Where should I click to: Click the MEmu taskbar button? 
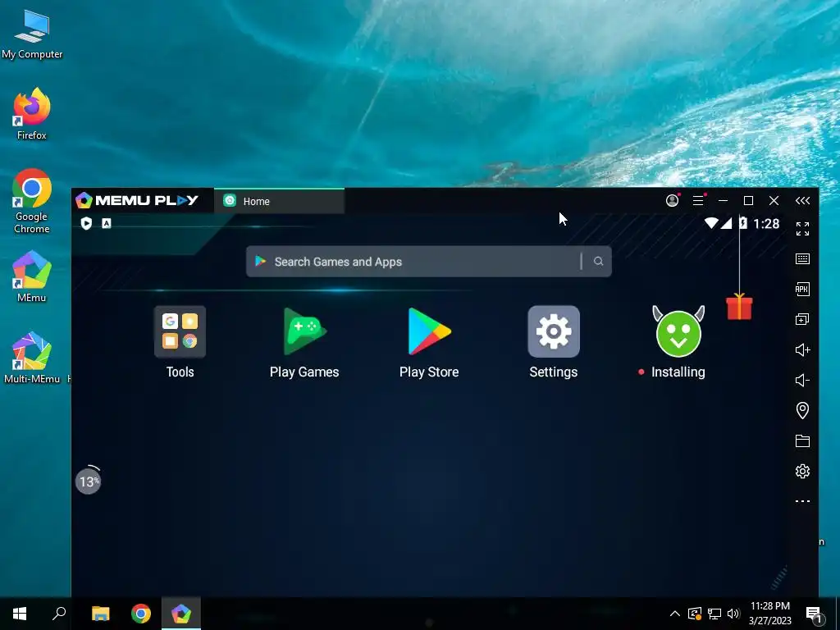coord(181,614)
